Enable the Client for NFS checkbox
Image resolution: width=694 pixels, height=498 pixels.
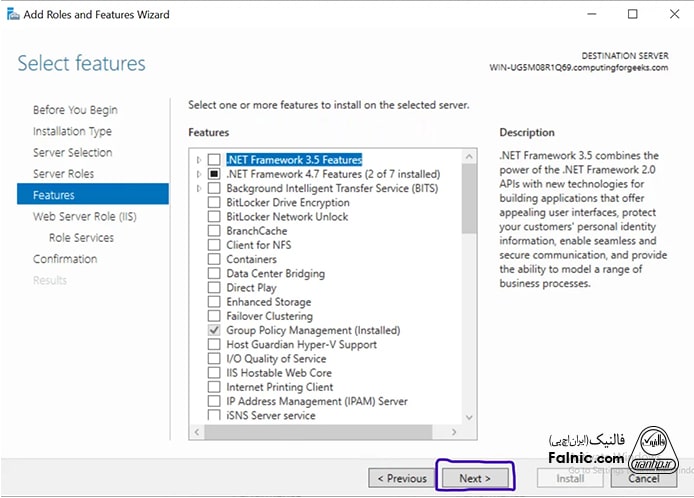(214, 245)
